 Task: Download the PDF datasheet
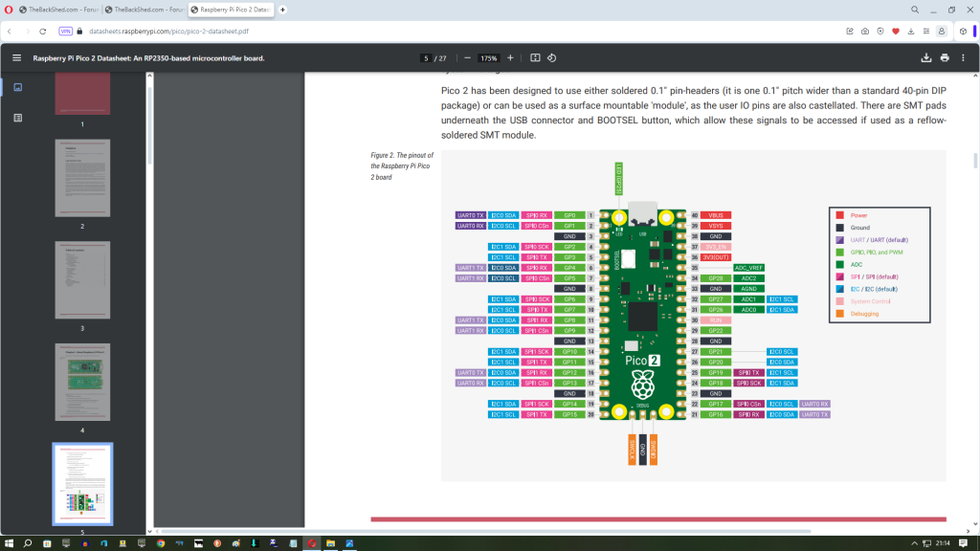click(925, 57)
